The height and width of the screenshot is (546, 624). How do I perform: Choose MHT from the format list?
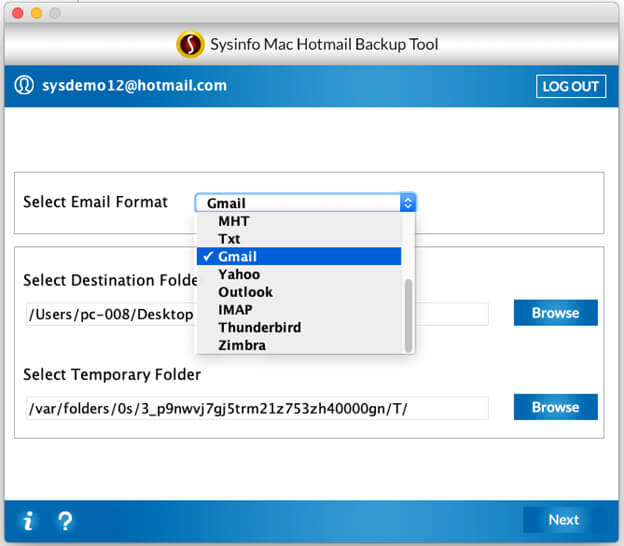[299, 221]
